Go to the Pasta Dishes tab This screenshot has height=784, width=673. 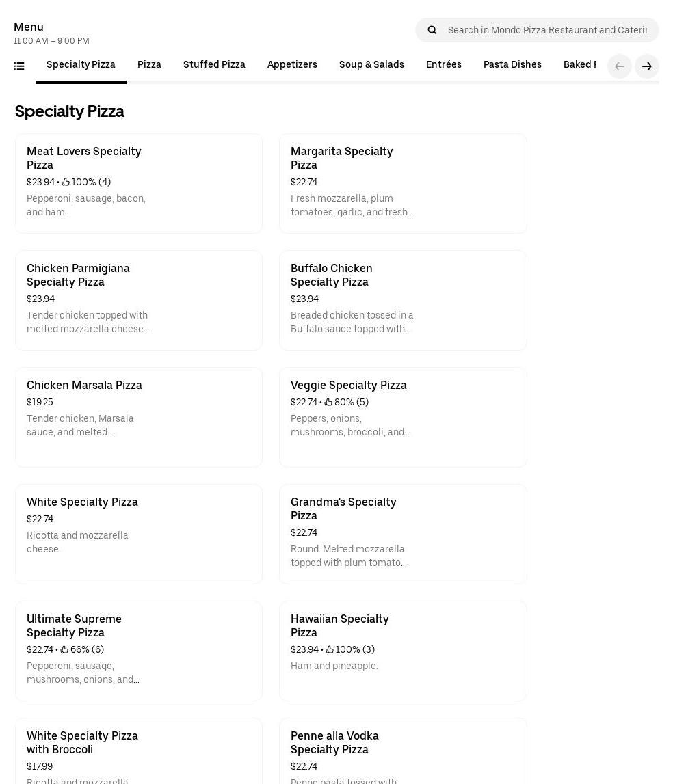coord(512,65)
